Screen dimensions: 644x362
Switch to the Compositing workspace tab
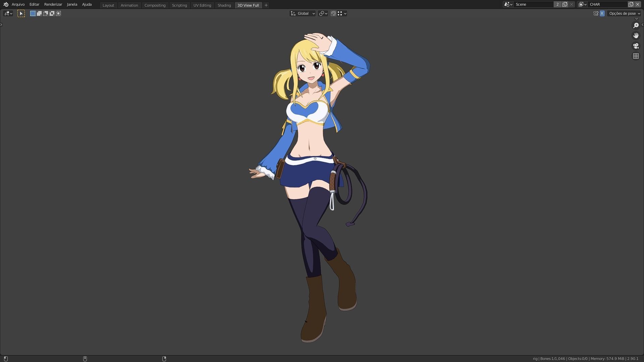[155, 5]
